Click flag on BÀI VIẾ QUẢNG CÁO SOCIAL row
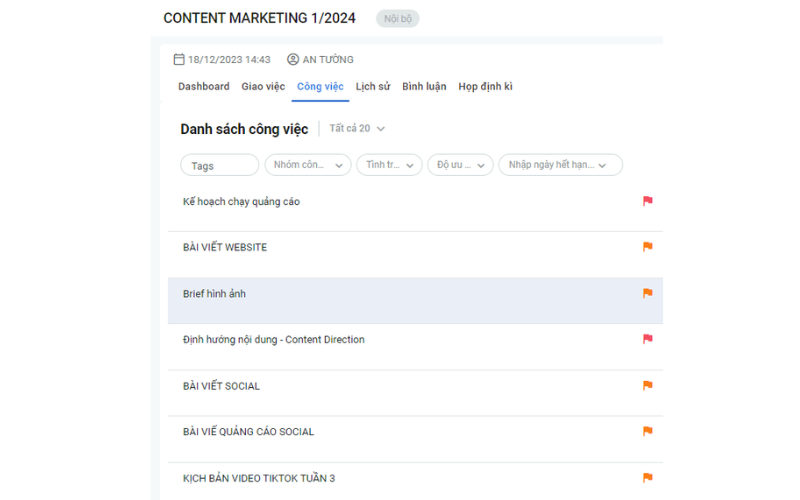This screenshot has height=500, width=800. tap(647, 432)
